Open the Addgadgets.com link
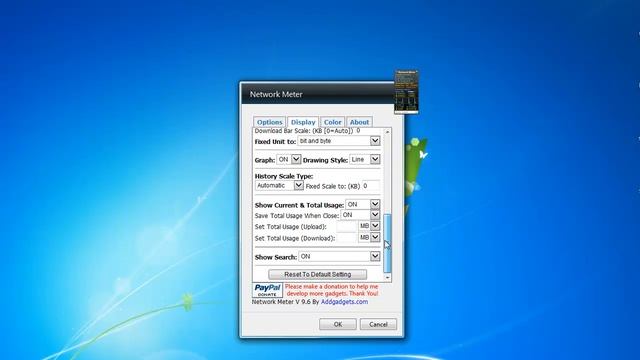The height and width of the screenshot is (360, 640). 344,302
